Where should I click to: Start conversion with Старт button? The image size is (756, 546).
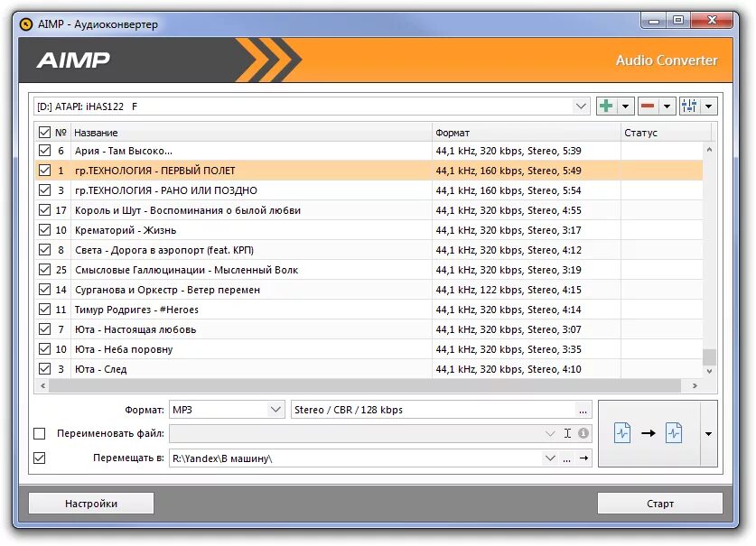(660, 504)
